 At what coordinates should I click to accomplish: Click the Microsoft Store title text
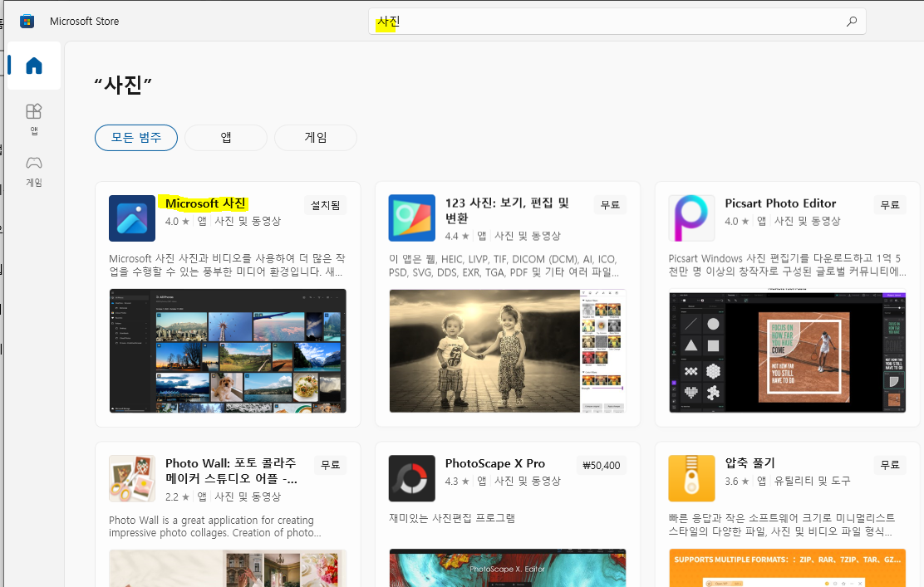[84, 22]
